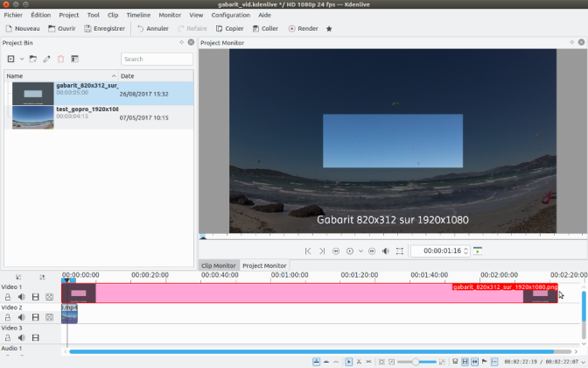The image size is (588, 368).
Task: Go to zone end in the monitor
Action: [322, 251]
